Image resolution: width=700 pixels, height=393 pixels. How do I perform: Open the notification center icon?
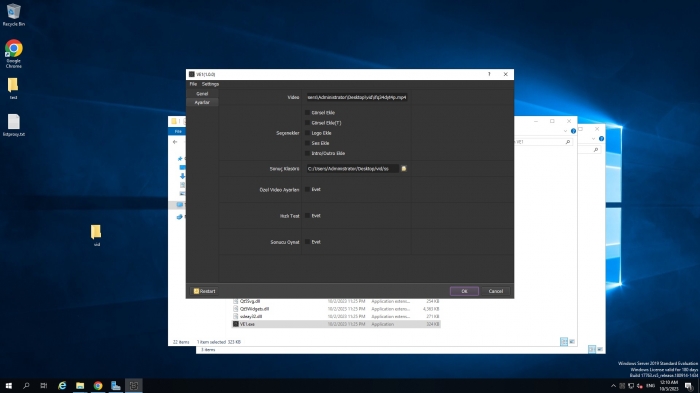(689, 386)
